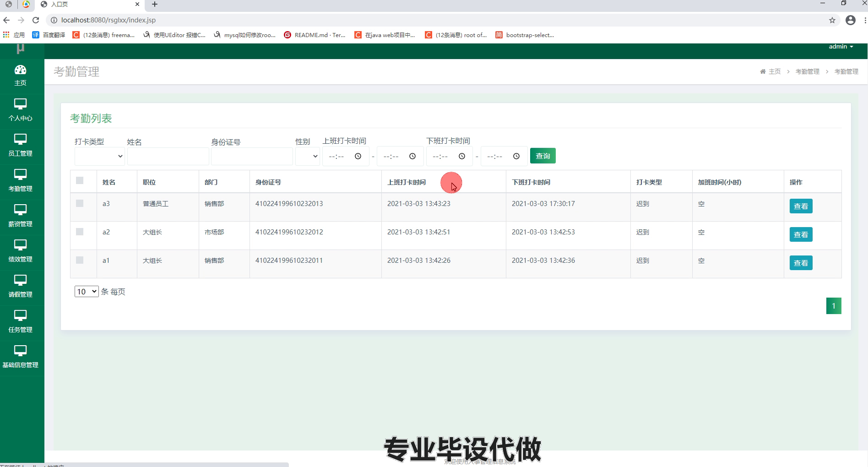868x467 pixels.
Task: Click the home icon in breadcrumb
Action: (x=763, y=71)
